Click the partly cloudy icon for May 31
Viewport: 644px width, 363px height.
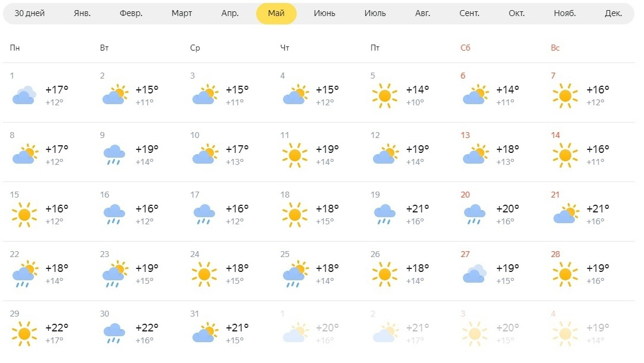coord(206,333)
